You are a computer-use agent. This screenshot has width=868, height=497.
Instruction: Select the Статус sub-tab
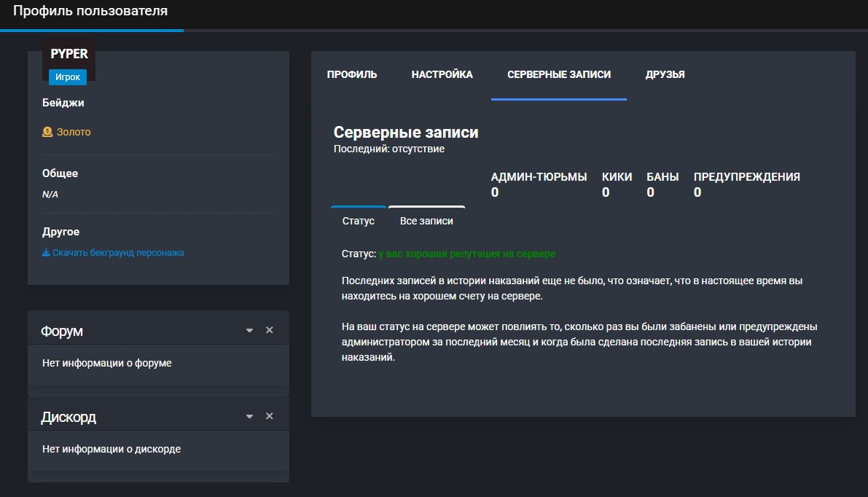[358, 221]
